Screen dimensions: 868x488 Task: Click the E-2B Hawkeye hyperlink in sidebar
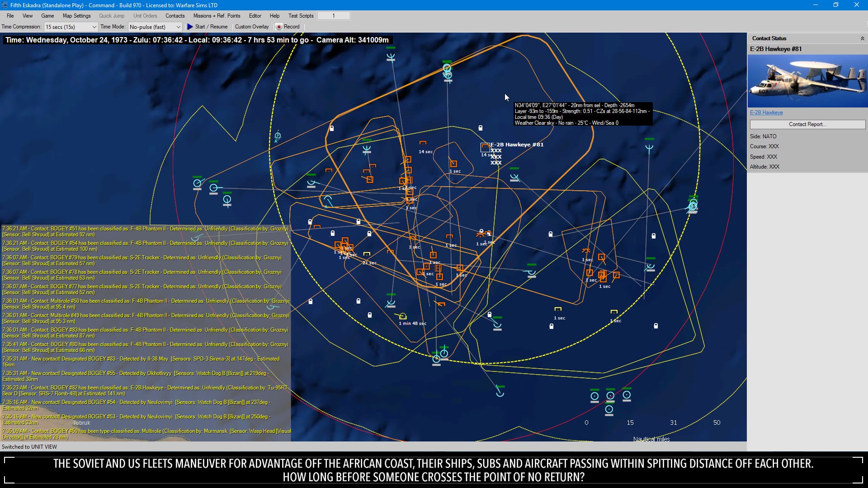coord(766,113)
